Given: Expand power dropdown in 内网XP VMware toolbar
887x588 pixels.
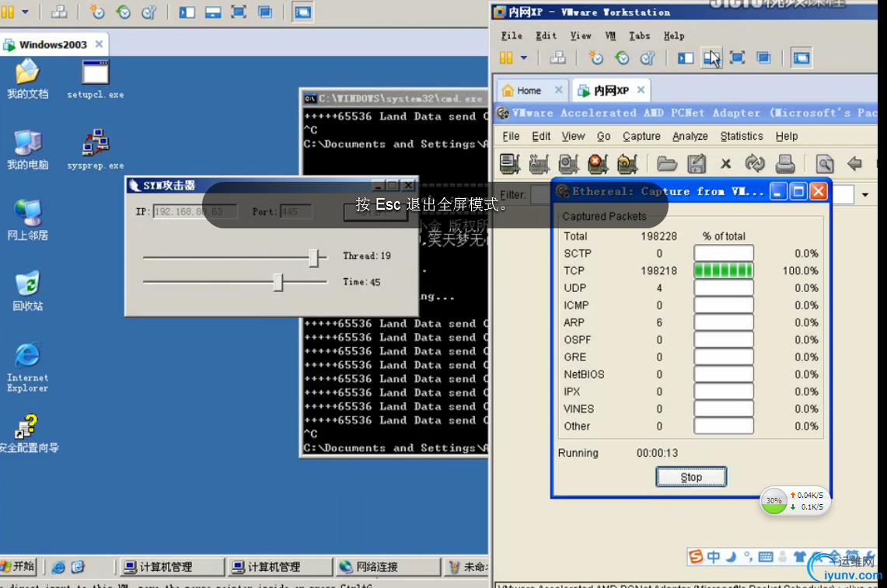Looking at the screenshot, I should point(524,57).
